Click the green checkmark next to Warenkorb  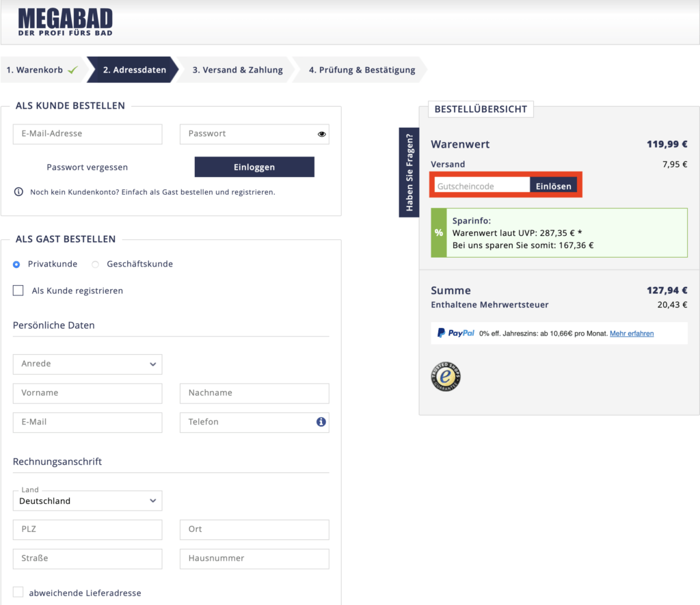tap(72, 70)
